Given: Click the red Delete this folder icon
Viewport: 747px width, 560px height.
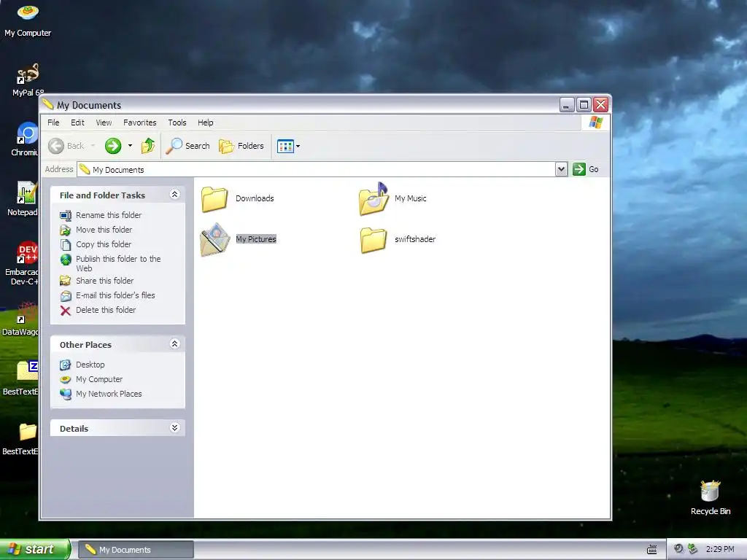Looking at the screenshot, I should click(x=66, y=311).
